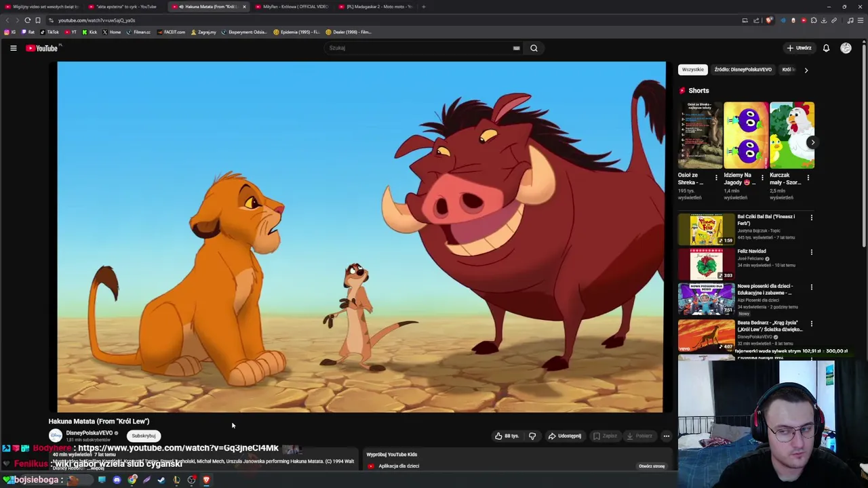The height and width of the screenshot is (488, 868).
Task: Open a new browser tab
Action: 423,7
